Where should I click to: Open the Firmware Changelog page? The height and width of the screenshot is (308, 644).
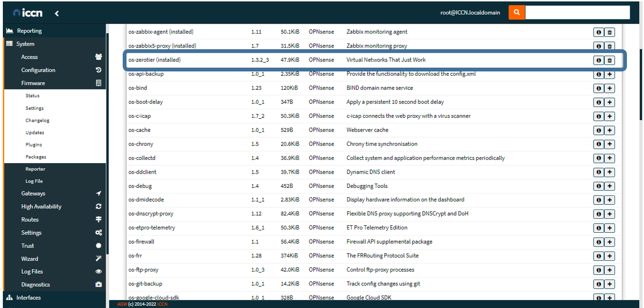coord(37,120)
